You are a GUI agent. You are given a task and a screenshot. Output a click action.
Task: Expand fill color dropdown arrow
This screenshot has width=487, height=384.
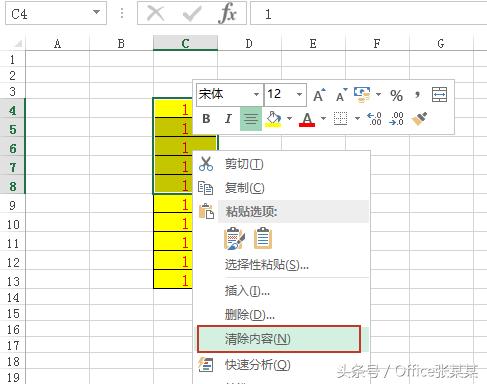(x=289, y=119)
